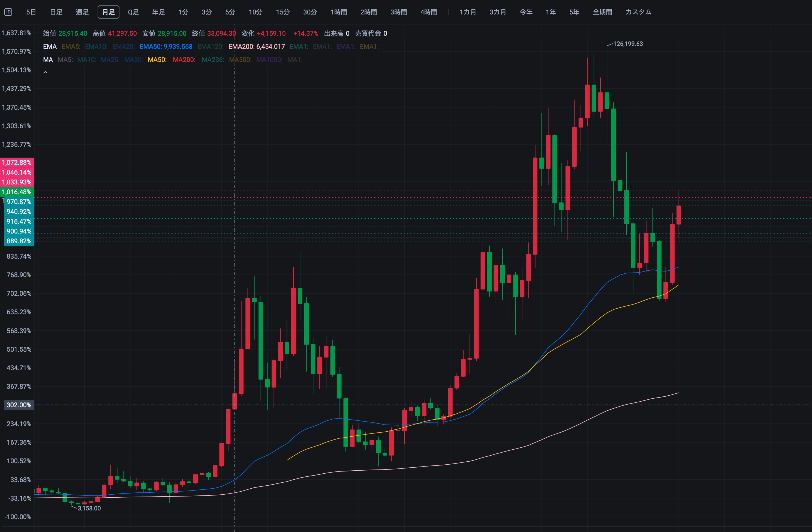Select the 5日 timeframe
The width and height of the screenshot is (812, 532).
point(31,12)
